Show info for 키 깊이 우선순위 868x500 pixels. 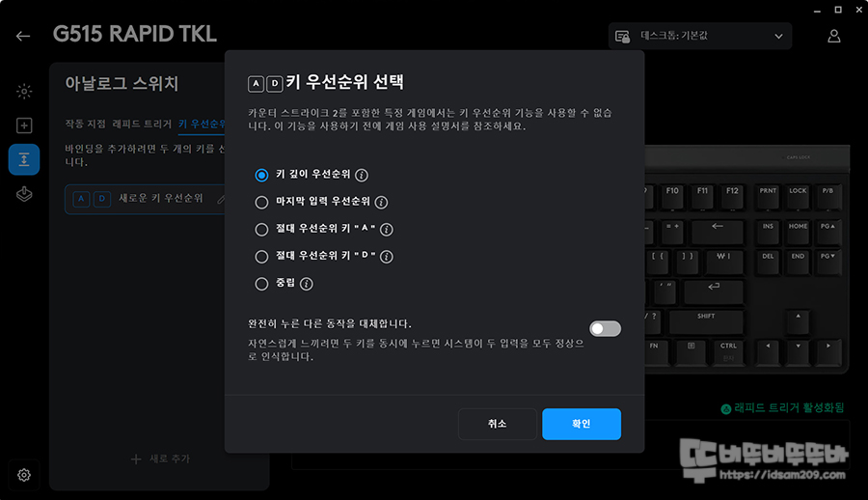pyautogui.click(x=362, y=175)
